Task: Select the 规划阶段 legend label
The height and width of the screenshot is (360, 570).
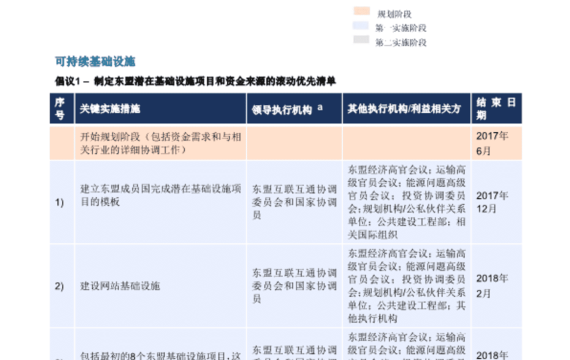Action: 394,14
